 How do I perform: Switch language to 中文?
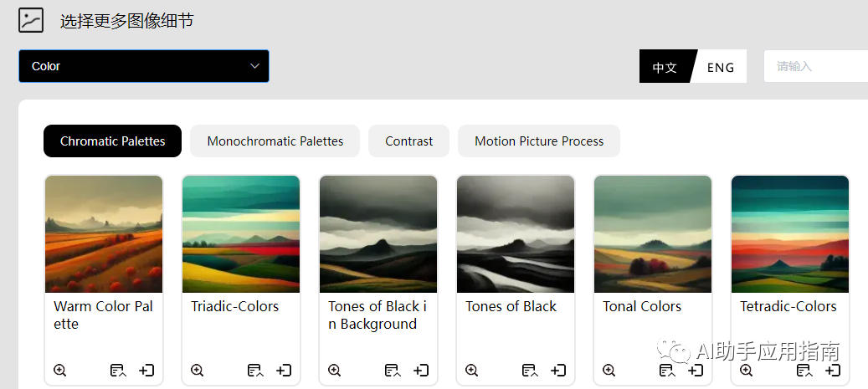coord(665,67)
